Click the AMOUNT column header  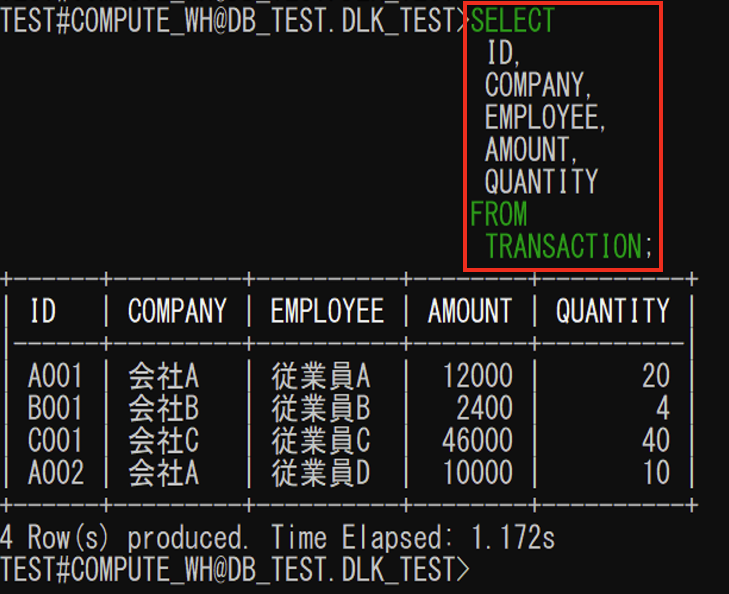coord(470,311)
